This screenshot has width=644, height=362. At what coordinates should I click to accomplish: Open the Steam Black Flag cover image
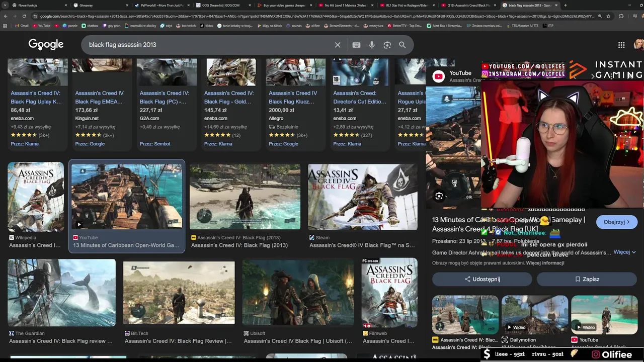(363, 197)
